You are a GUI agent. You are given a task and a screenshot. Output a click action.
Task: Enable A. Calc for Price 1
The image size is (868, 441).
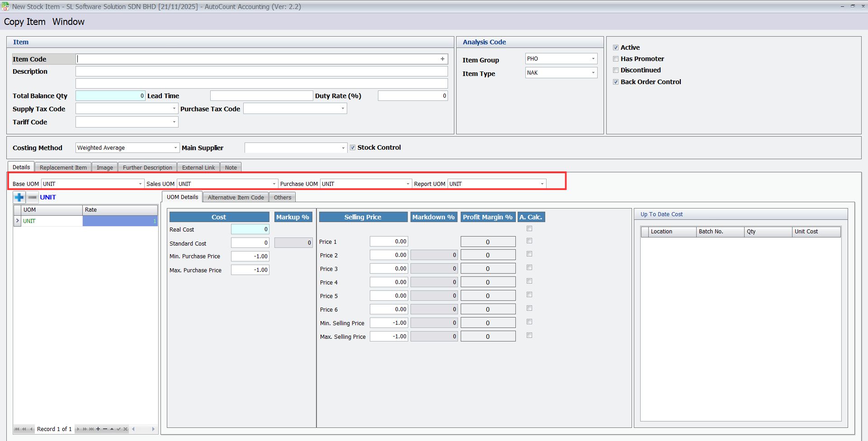click(529, 241)
